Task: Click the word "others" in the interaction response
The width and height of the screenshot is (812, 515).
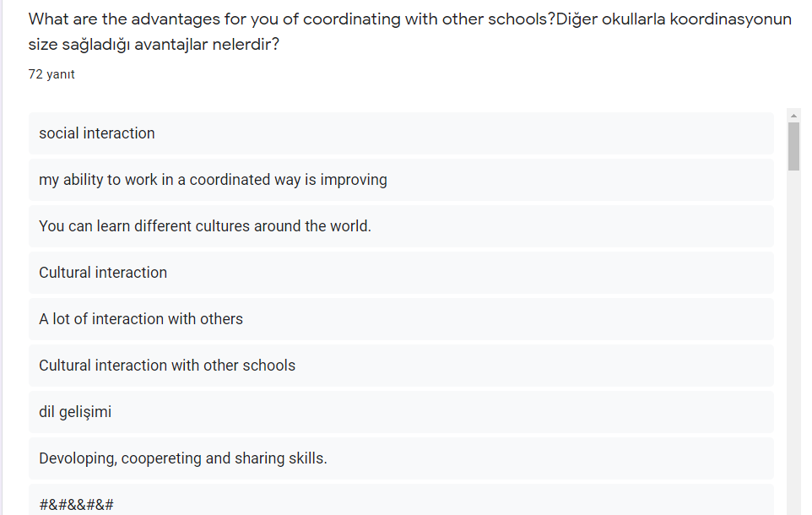Action: click(221, 319)
